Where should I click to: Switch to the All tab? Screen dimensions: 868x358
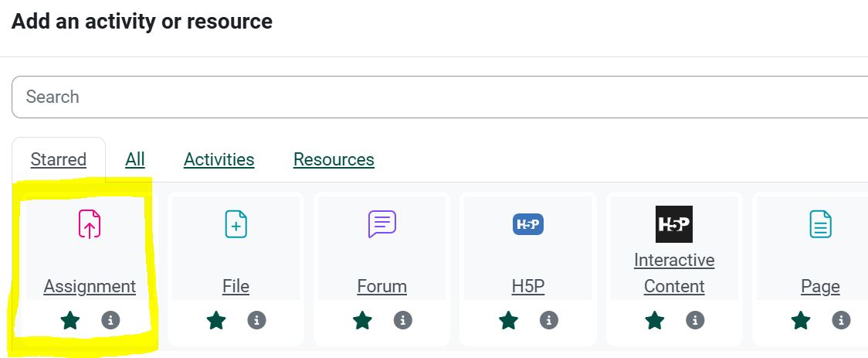pyautogui.click(x=135, y=160)
